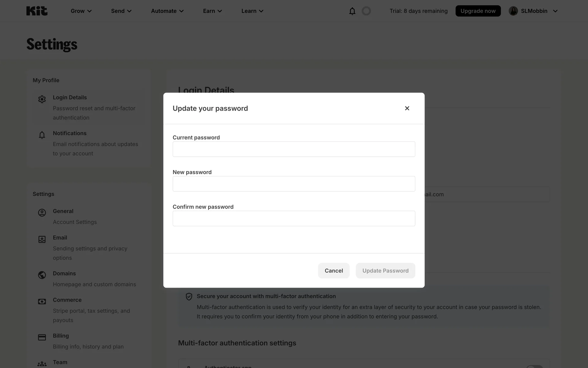
Task: Click the Notifications bell icon in sidebar
Action: click(42, 135)
